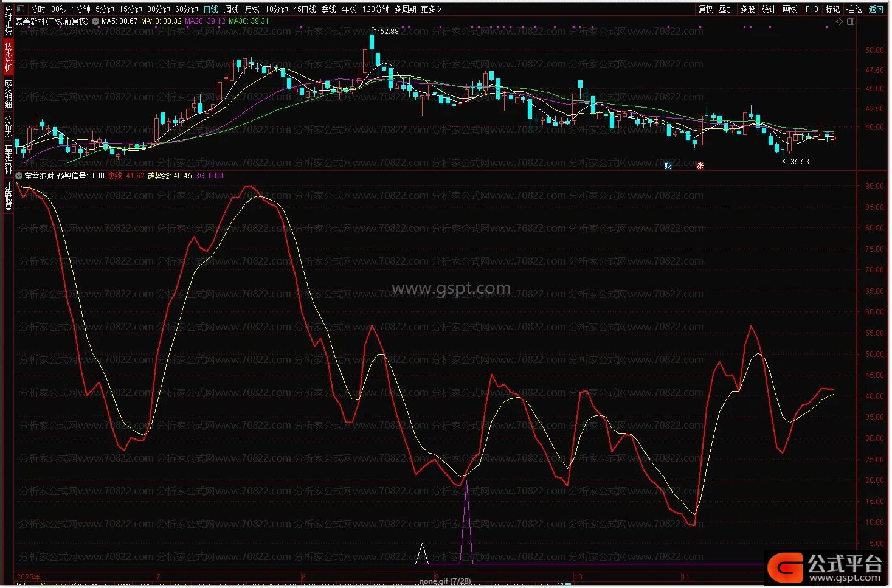
Task: Click the 财 marker on the price chart
Action: (668, 165)
